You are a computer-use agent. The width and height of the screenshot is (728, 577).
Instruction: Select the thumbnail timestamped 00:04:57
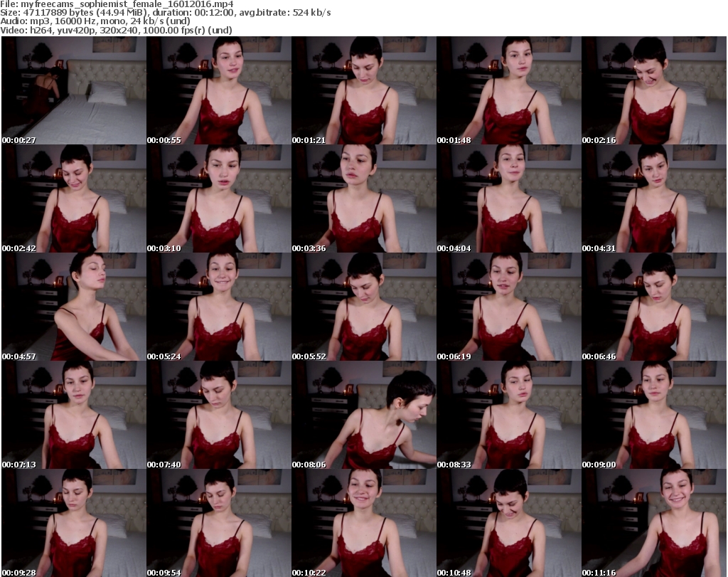coord(74,307)
